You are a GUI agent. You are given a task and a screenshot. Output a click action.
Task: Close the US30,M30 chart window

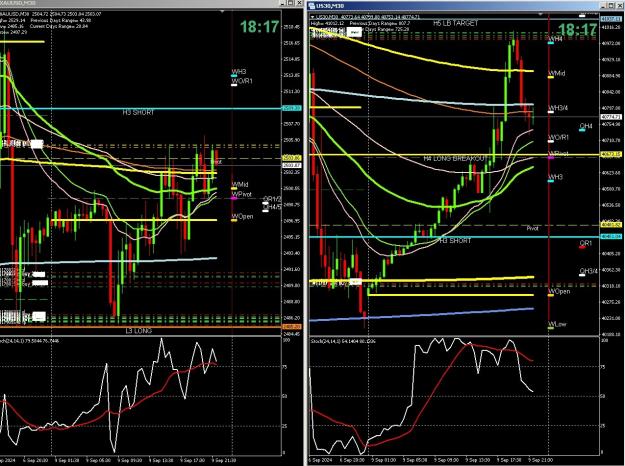[619, 6]
